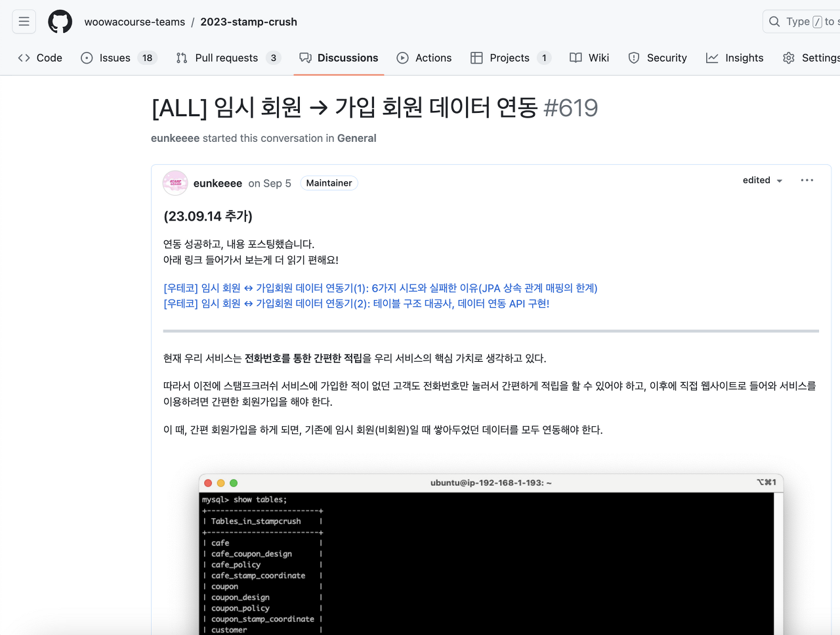Image resolution: width=840 pixels, height=635 pixels.
Task: Click the Projects table icon
Action: coord(477,58)
